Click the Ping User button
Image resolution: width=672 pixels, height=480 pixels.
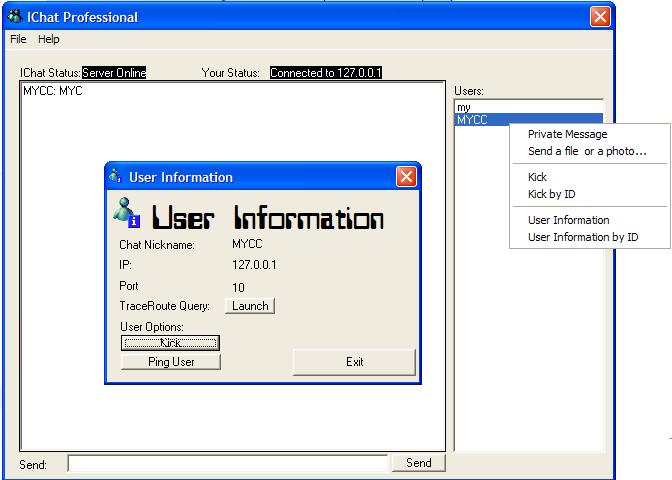[171, 362]
